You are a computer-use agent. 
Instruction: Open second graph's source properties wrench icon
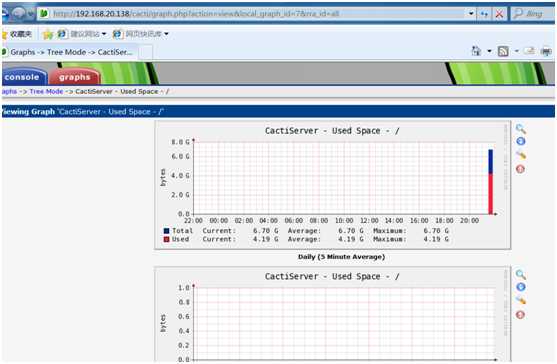click(x=521, y=300)
